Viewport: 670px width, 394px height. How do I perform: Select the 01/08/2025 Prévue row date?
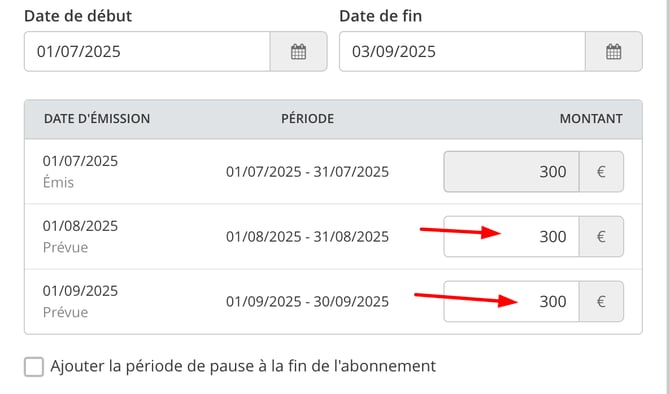click(80, 226)
